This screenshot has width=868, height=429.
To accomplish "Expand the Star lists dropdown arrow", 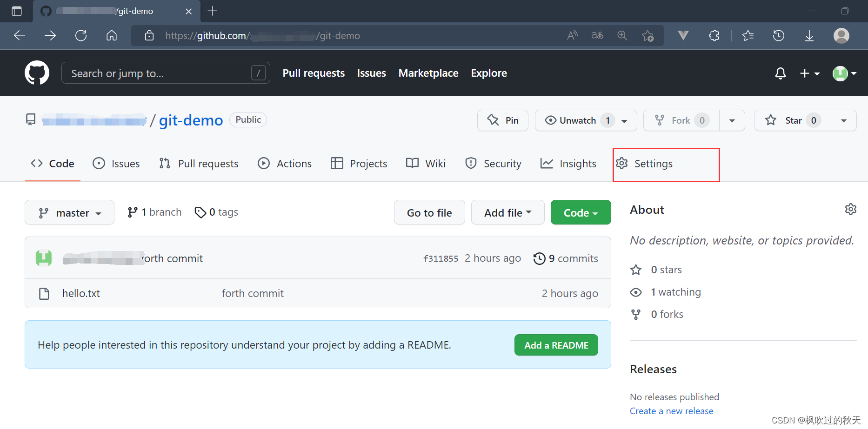I will pos(844,120).
